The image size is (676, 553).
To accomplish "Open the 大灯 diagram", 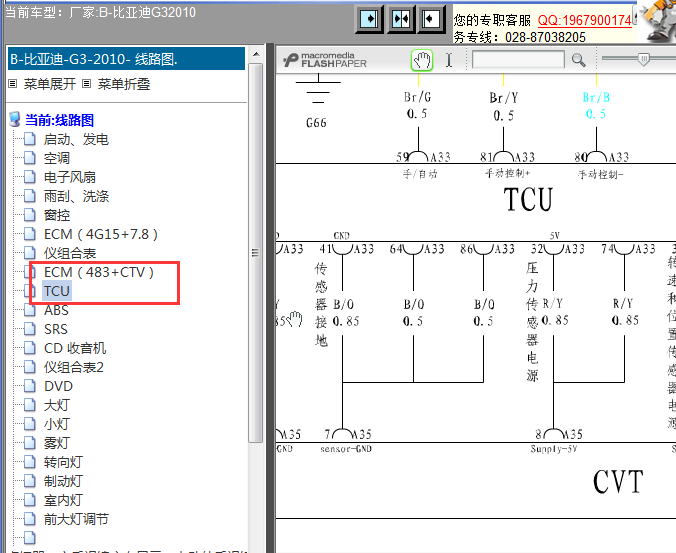I will point(56,405).
